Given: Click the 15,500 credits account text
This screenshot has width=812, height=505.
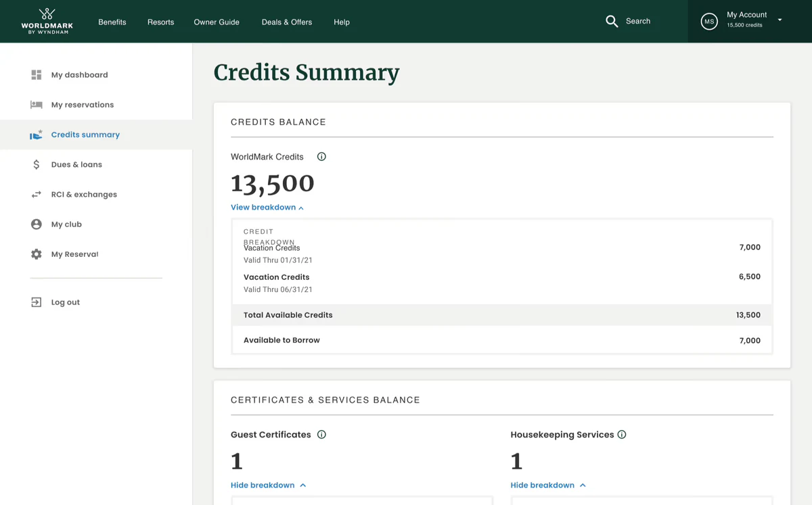Looking at the screenshot, I should pyautogui.click(x=744, y=26).
